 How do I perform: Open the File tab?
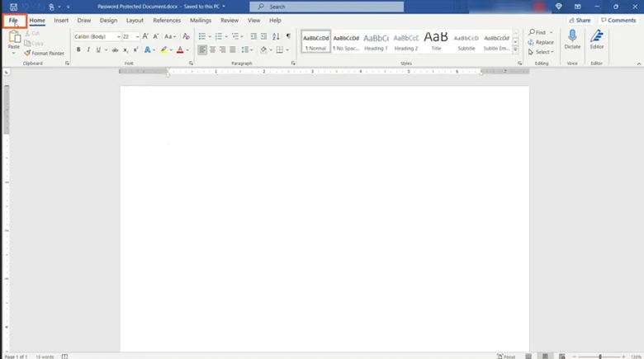point(13,21)
